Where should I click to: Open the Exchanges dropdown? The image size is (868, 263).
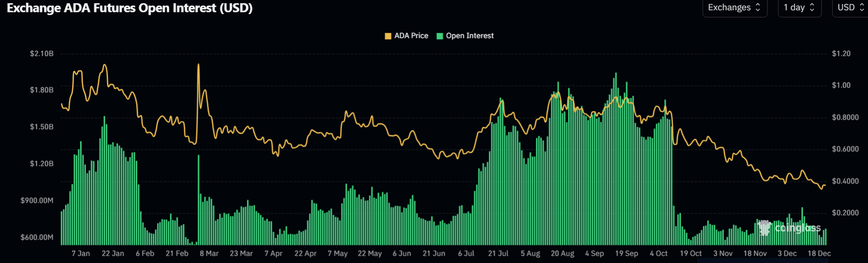pyautogui.click(x=735, y=7)
